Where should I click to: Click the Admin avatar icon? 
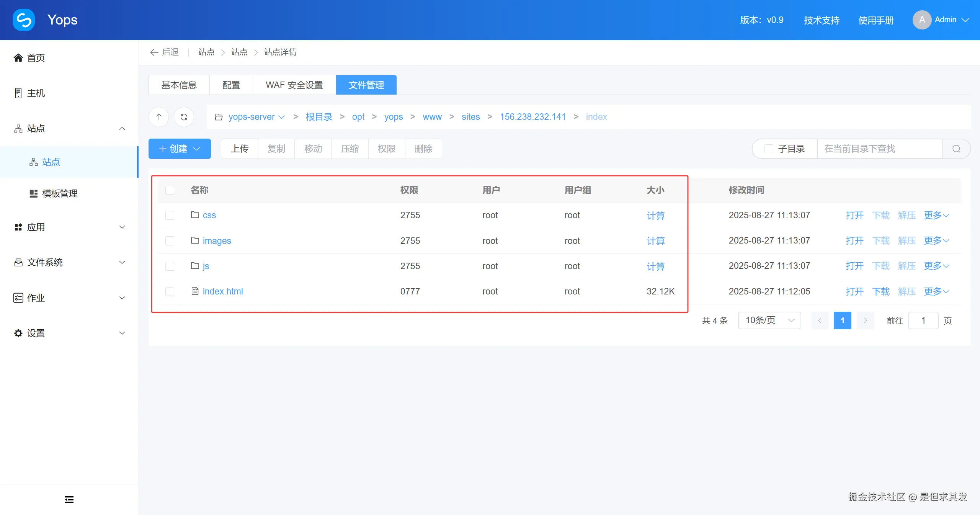click(x=922, y=20)
